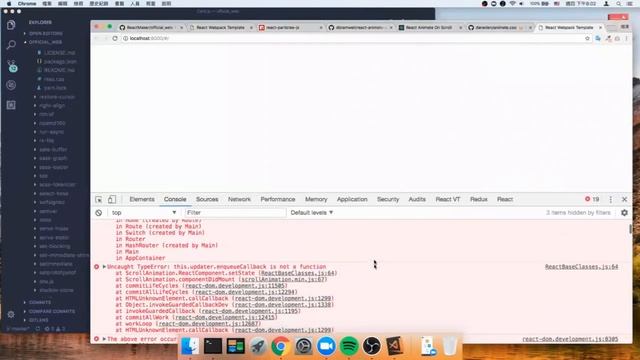Screen dimensions: 640x360
Task: Click the red error count badge
Action: click(x=592, y=199)
